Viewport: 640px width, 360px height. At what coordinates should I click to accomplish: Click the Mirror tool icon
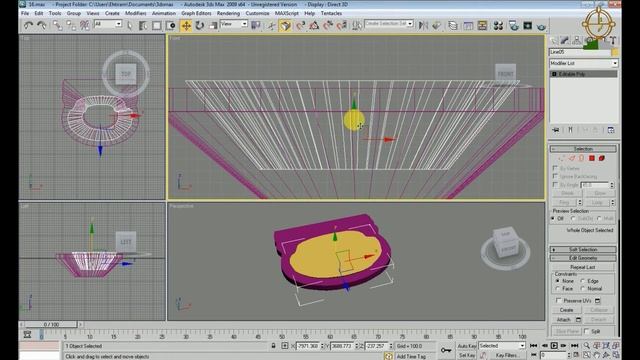(x=423, y=26)
